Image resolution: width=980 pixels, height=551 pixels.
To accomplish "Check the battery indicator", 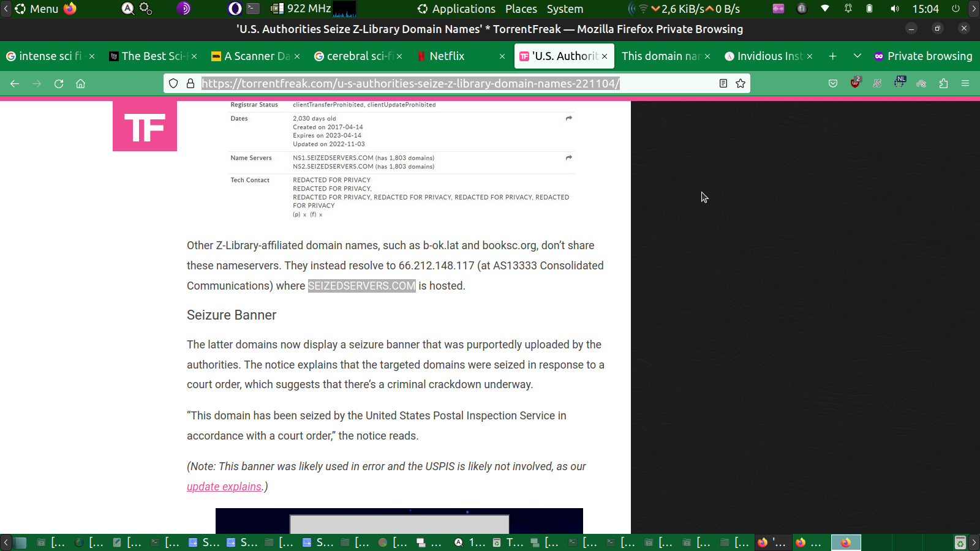I will coord(870,9).
